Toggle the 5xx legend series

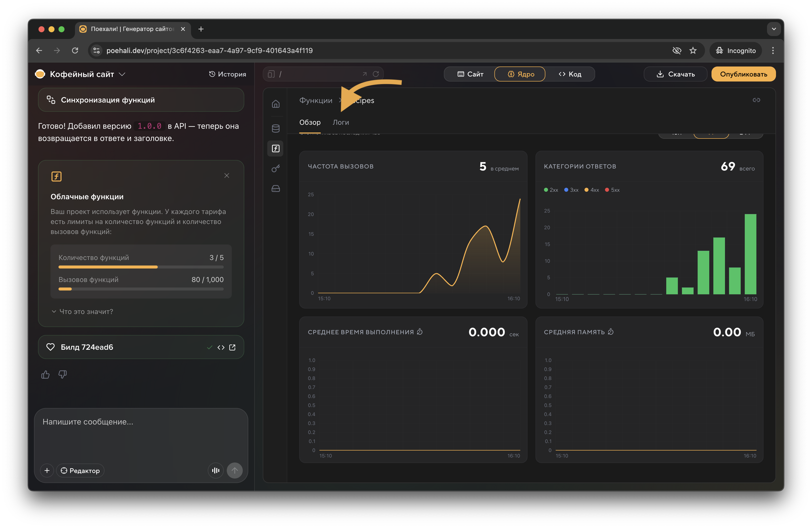pyautogui.click(x=612, y=190)
